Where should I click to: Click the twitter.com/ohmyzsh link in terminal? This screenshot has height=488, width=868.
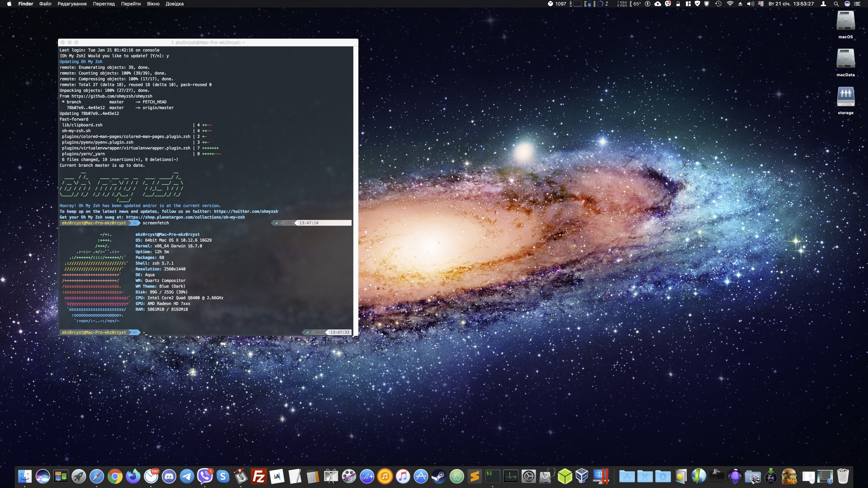click(x=246, y=211)
